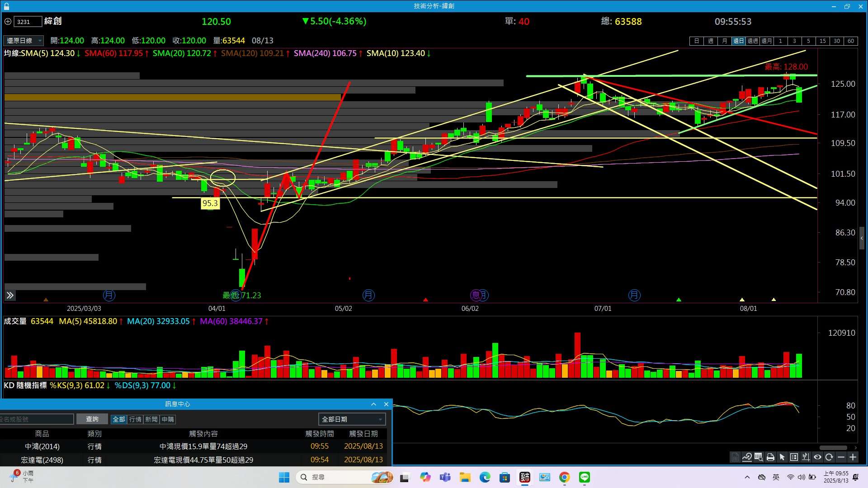Click the refresh chart icon
The image size is (868, 488).
point(829,457)
